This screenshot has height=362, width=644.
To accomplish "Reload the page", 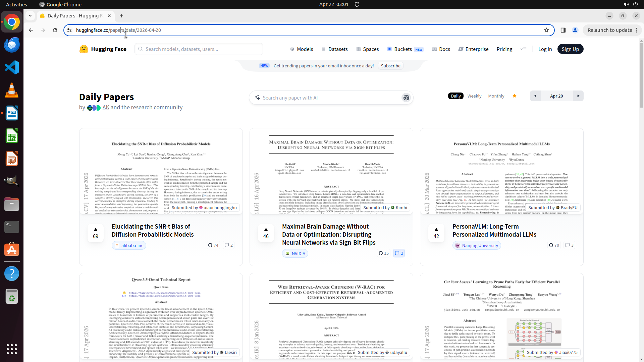I will click(55, 30).
